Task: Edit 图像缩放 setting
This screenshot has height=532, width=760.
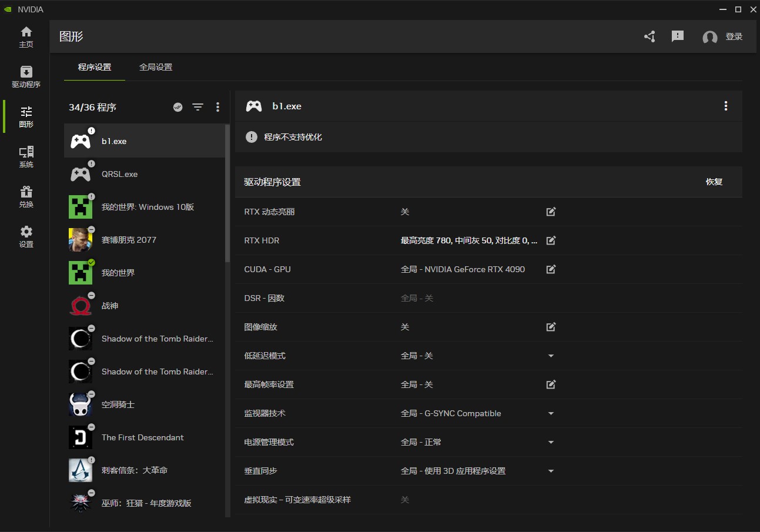Action: 551,327
